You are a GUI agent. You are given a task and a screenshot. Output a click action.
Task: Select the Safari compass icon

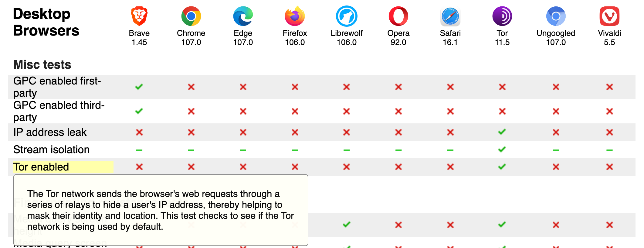[450, 16]
